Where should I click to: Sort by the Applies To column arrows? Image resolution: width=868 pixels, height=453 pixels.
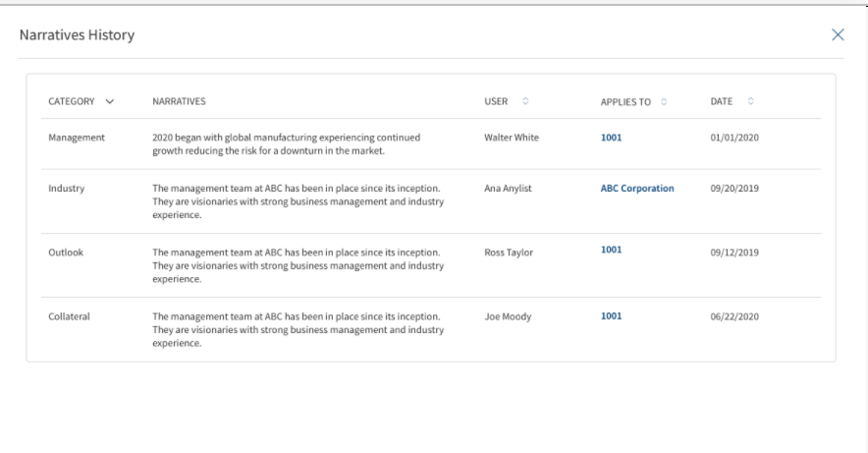pos(664,102)
